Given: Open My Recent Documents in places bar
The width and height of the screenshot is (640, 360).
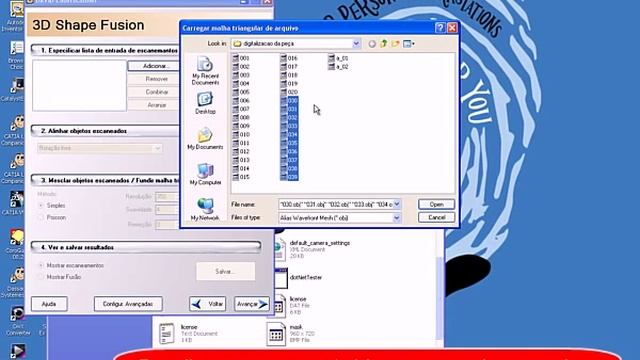Looking at the screenshot, I should click(x=205, y=71).
